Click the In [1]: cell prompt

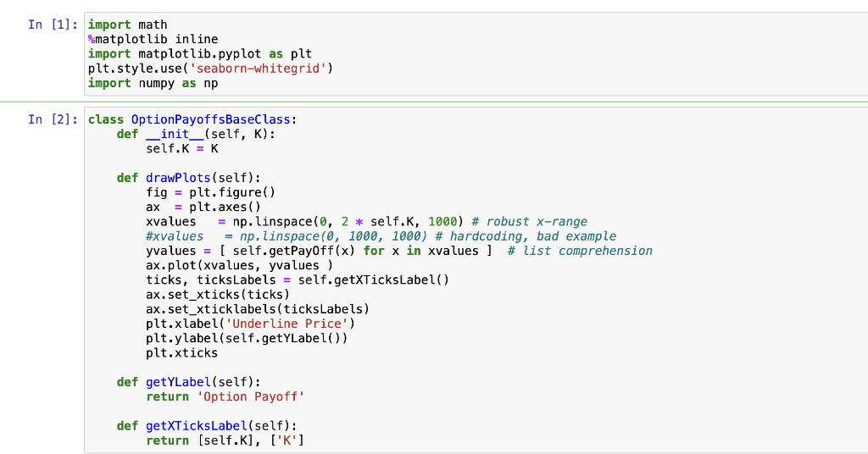coord(53,25)
